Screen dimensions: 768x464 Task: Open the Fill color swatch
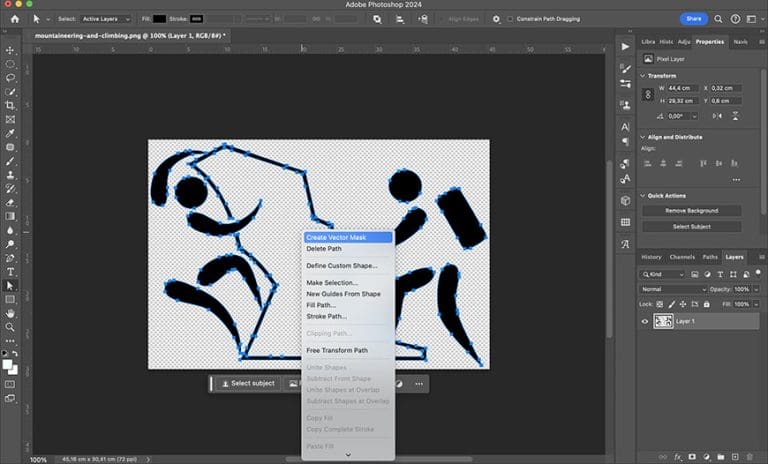pos(159,19)
